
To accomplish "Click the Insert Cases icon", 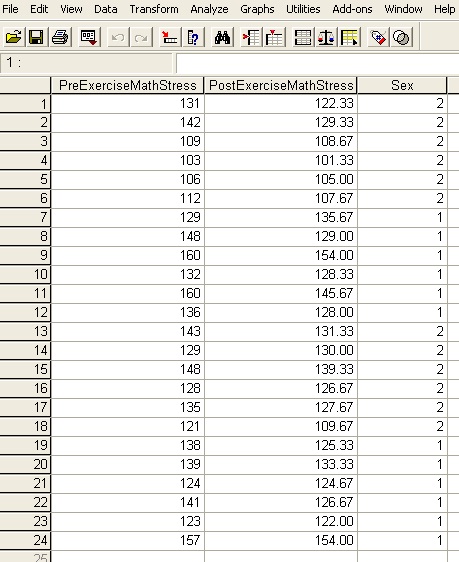I will [x=251, y=37].
